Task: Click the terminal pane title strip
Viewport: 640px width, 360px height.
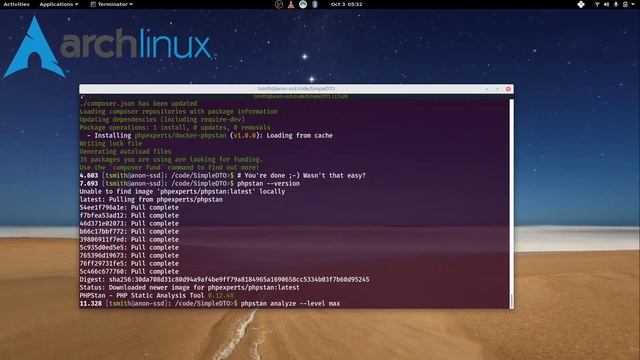Action: [295, 96]
